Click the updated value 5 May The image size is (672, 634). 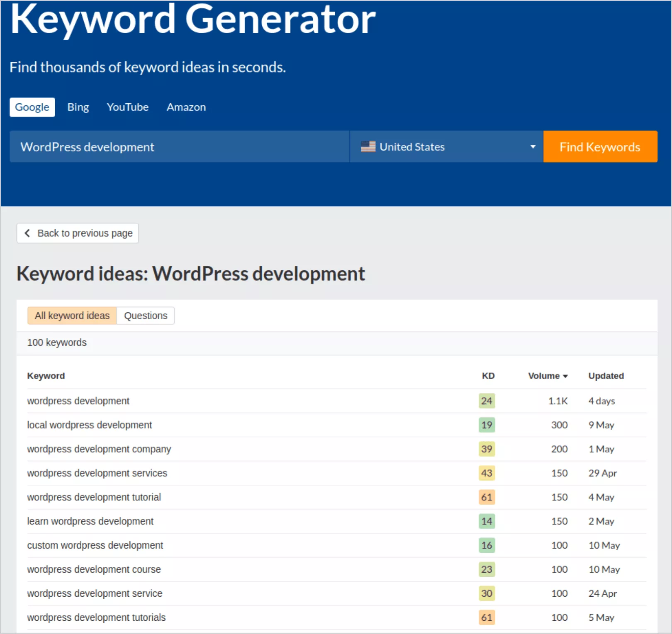coord(601,617)
